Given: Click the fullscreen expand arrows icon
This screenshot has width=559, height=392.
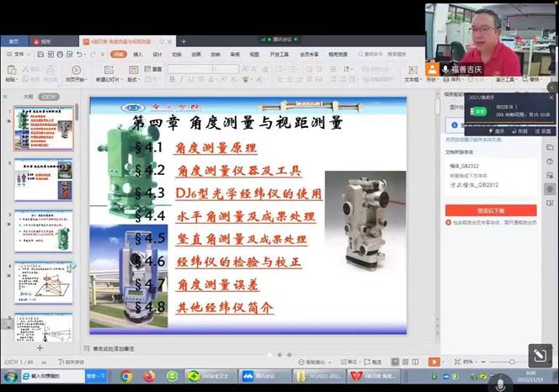Looking at the screenshot, I should point(540,356).
